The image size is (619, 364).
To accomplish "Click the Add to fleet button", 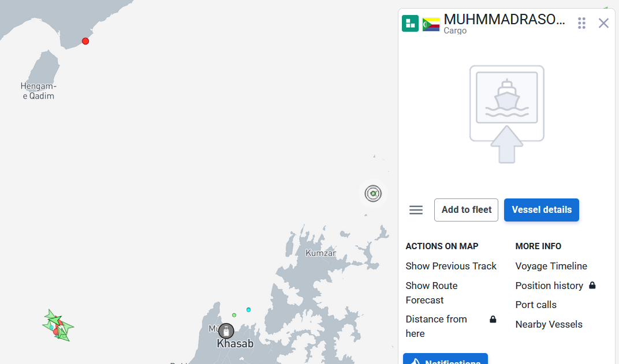I will 466,210.
